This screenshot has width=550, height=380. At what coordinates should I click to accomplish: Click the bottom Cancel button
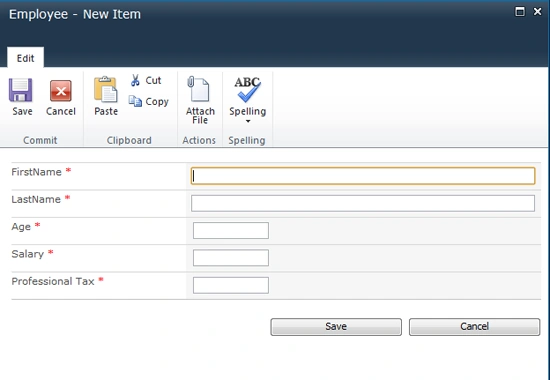click(x=475, y=327)
